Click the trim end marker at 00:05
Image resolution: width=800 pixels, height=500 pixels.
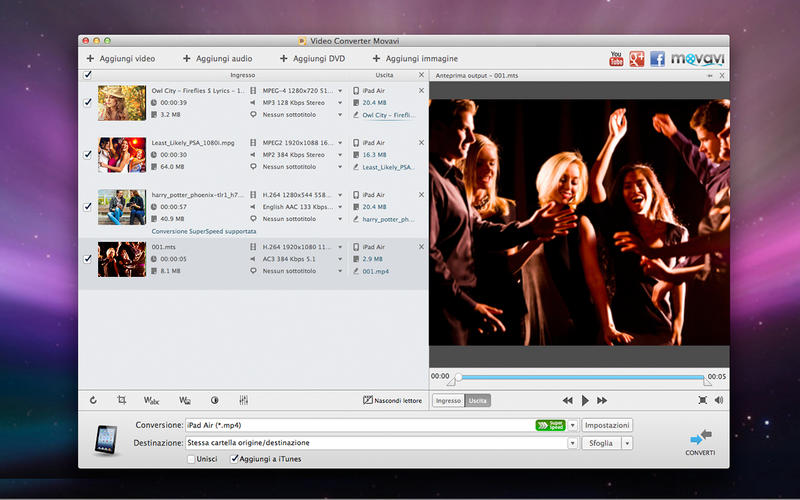[707, 381]
